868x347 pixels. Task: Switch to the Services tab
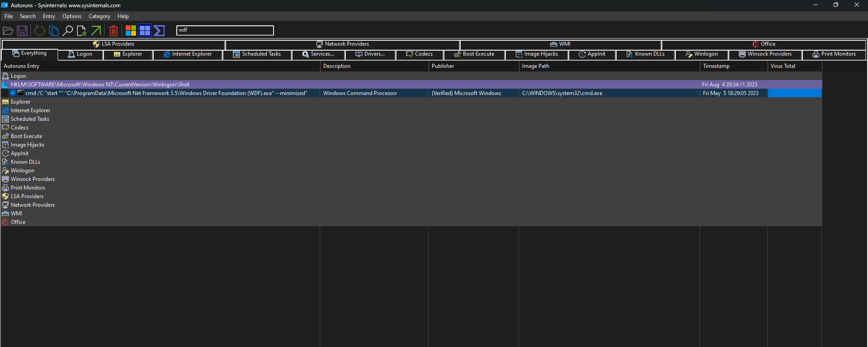tap(318, 54)
